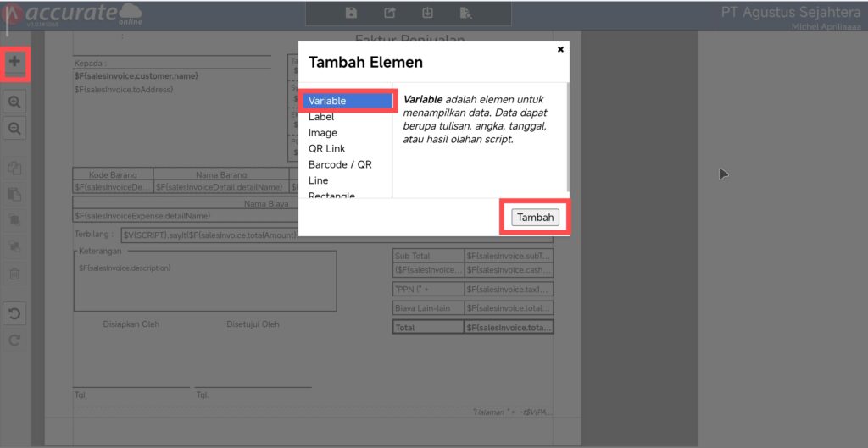The height and width of the screenshot is (448, 868).
Task: Click the paste element icon in sidebar
Action: 15,194
